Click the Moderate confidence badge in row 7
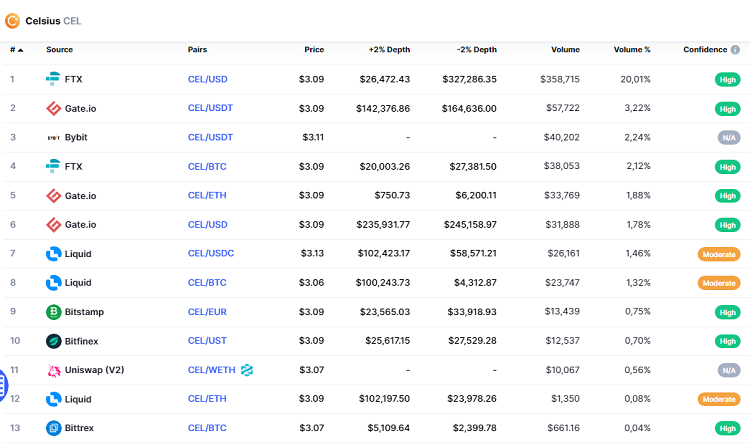 pyautogui.click(x=718, y=254)
